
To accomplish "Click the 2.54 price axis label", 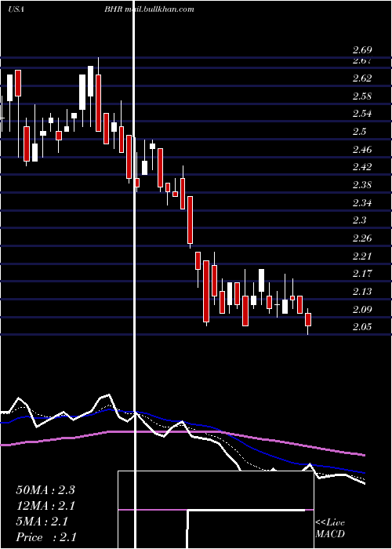I will pyautogui.click(x=362, y=114).
